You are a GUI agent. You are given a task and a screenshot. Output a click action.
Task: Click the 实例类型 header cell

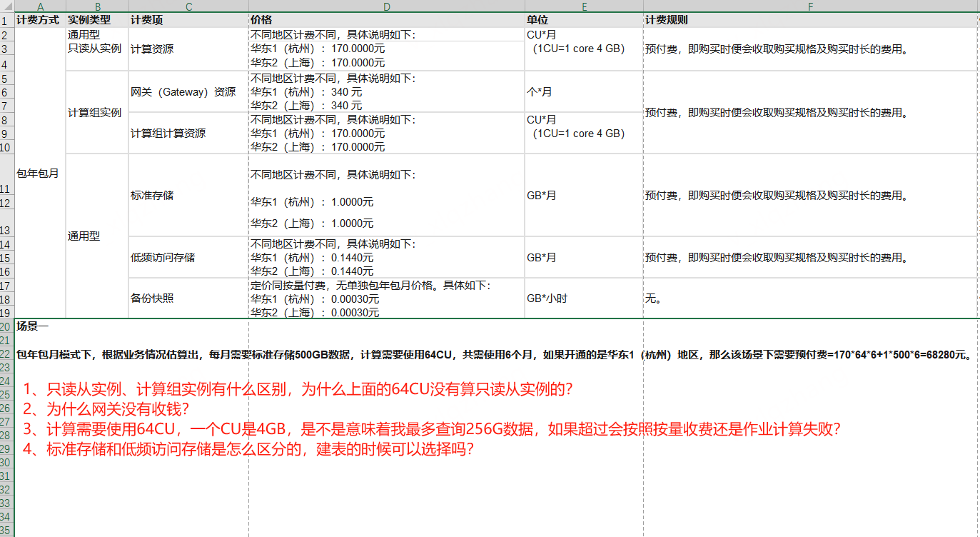(x=97, y=20)
